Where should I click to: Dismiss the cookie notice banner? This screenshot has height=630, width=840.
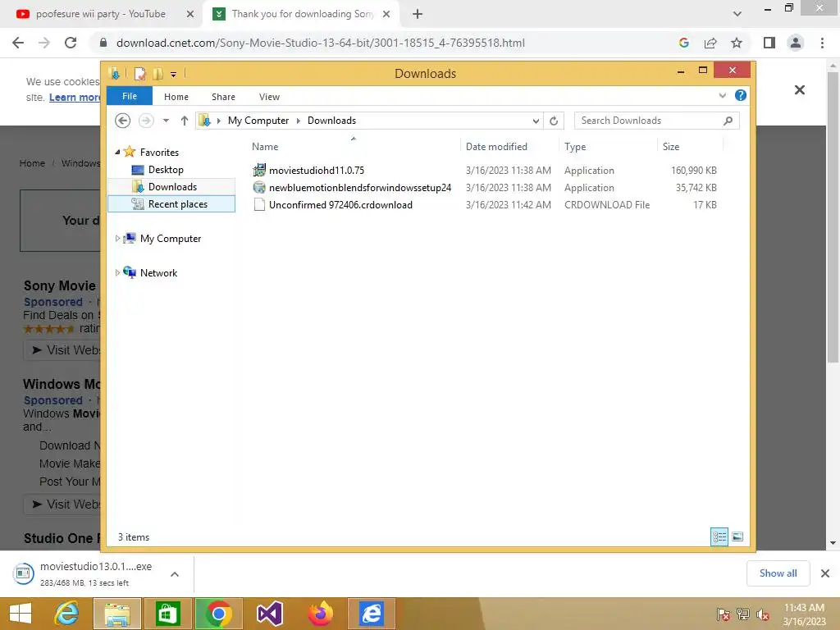[799, 89]
